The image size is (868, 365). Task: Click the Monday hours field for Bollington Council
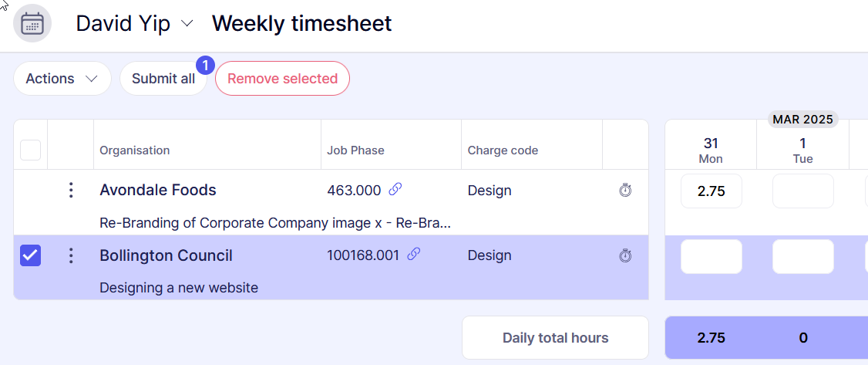711,256
